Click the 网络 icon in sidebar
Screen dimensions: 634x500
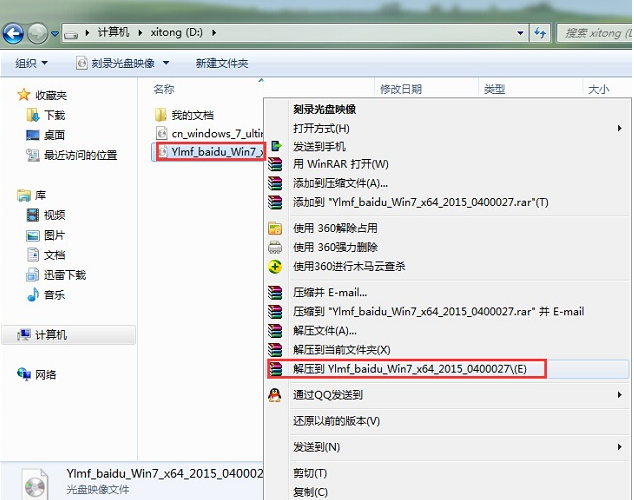(x=27, y=374)
